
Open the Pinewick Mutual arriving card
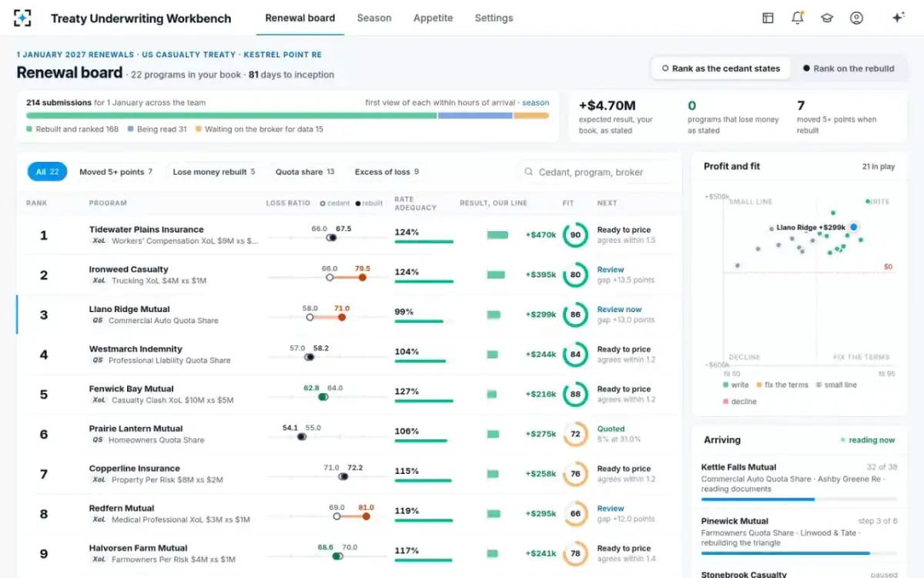pyautogui.click(x=799, y=534)
